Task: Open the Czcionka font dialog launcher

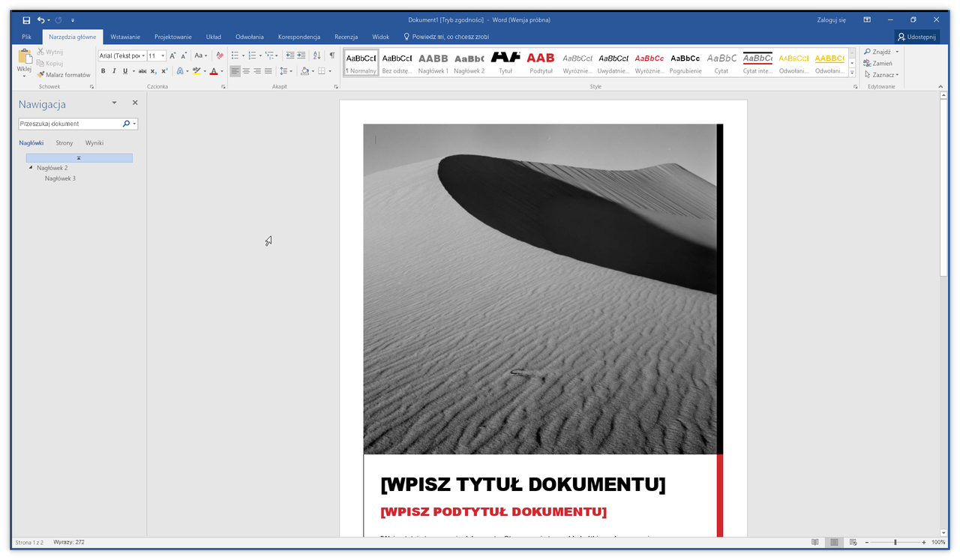Action: pos(223,87)
